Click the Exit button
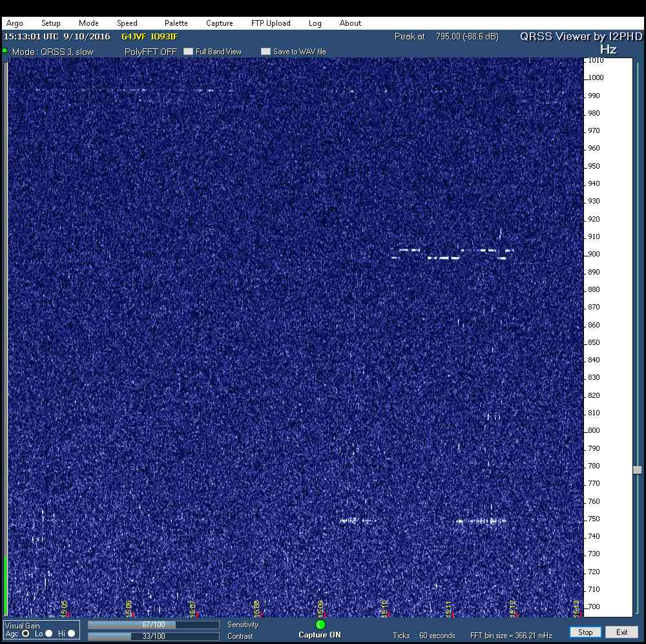 pyautogui.click(x=621, y=632)
